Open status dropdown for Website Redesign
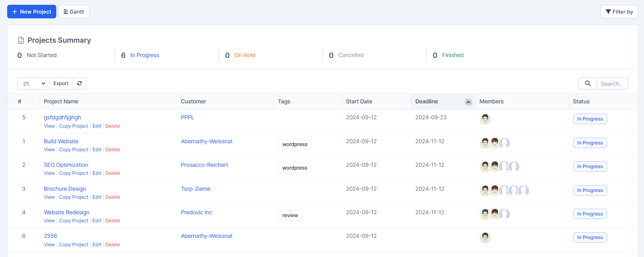644x257 pixels. tap(590, 214)
